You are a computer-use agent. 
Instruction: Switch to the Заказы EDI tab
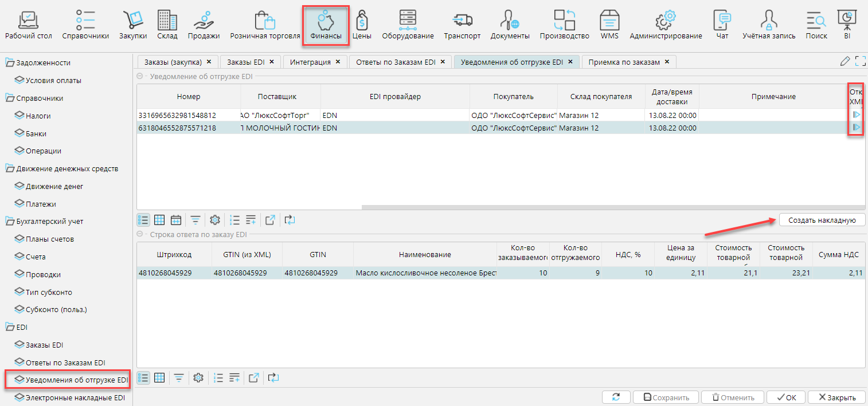(245, 62)
